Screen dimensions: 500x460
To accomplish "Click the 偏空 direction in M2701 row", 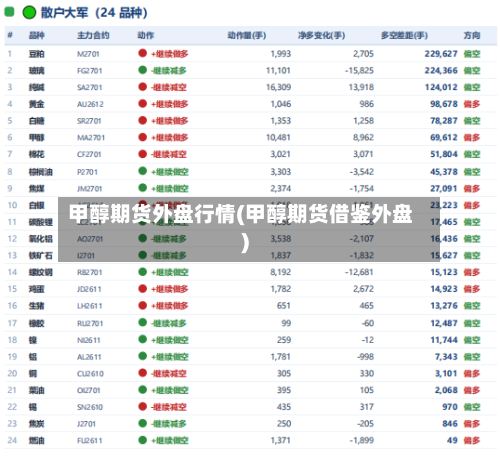I will [472, 54].
